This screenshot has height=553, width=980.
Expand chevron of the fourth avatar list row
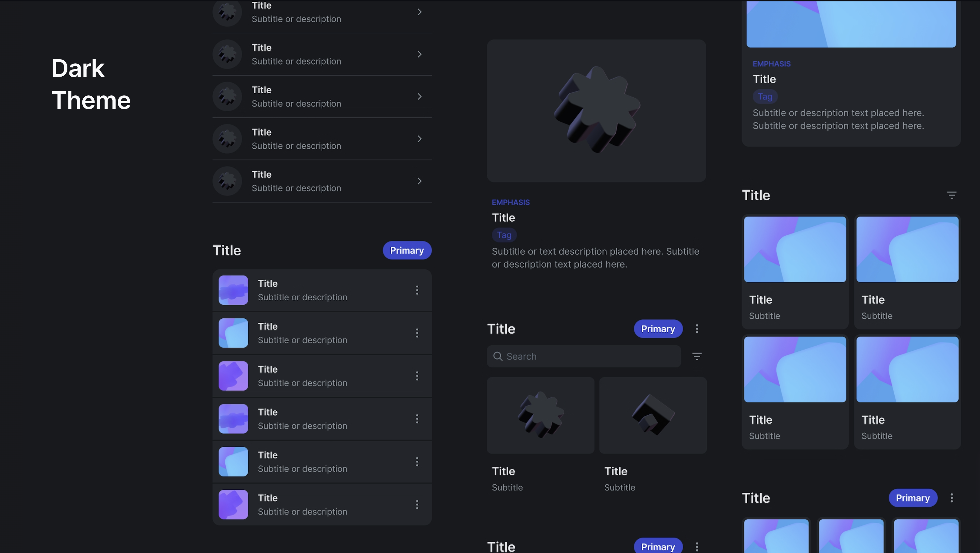pyautogui.click(x=419, y=139)
